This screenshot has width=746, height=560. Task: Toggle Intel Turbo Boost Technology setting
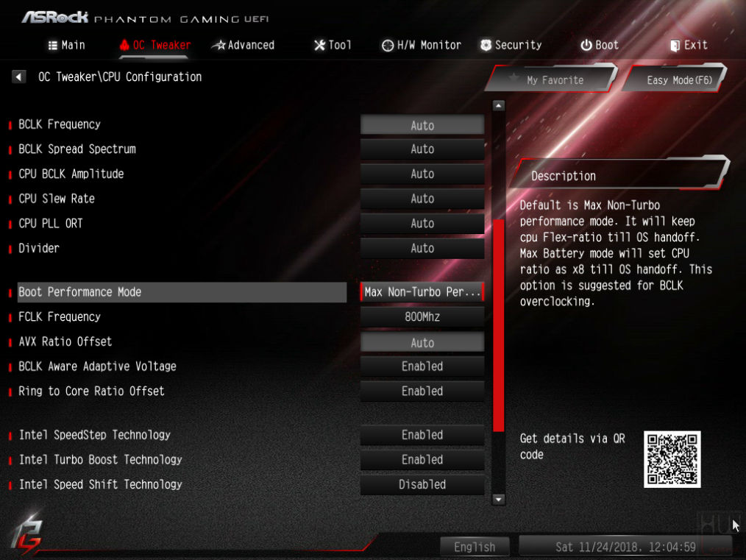(422, 459)
